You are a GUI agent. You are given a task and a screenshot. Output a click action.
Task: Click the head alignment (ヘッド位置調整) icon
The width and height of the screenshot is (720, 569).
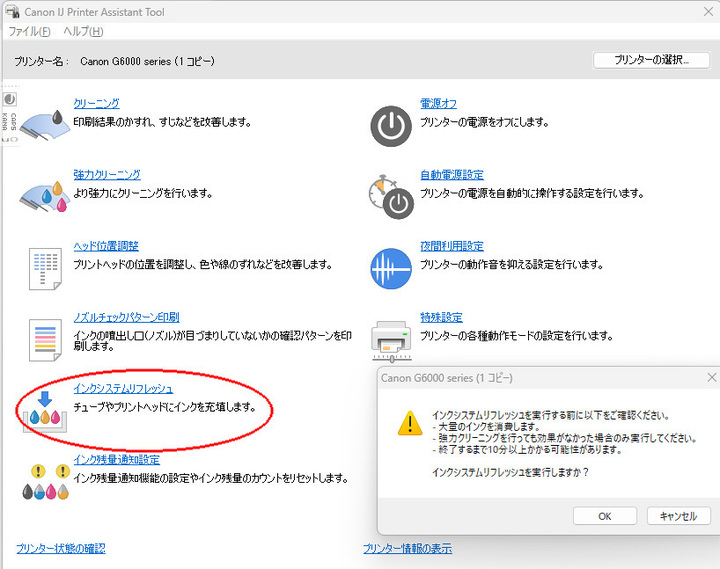[45, 269]
